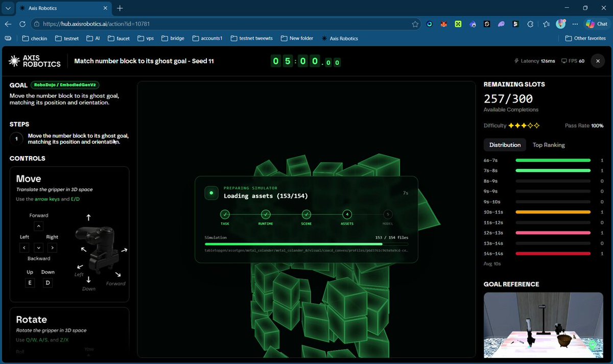Open the browser profile avatar

pyautogui.click(x=561, y=23)
